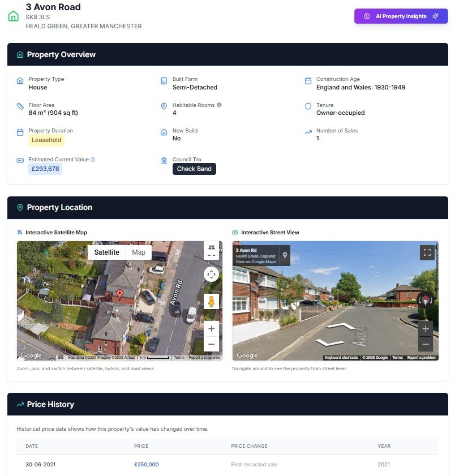455x476 pixels.
Task: Zoom in on the satellite map
Action: point(211,328)
